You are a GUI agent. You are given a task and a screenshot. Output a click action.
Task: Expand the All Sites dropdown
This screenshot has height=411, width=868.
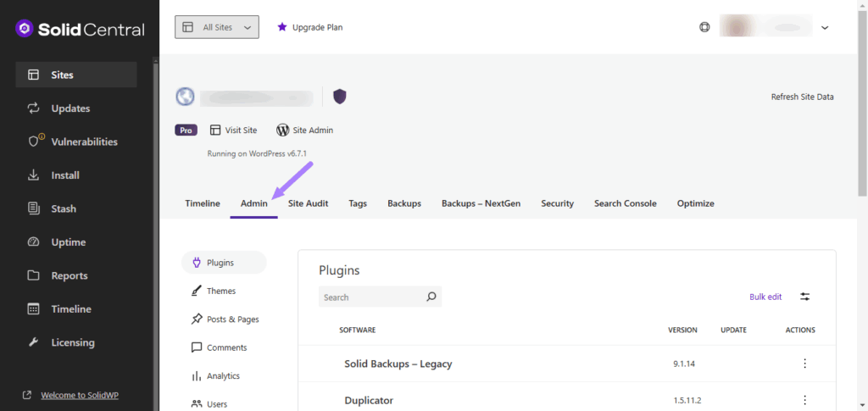(x=217, y=27)
